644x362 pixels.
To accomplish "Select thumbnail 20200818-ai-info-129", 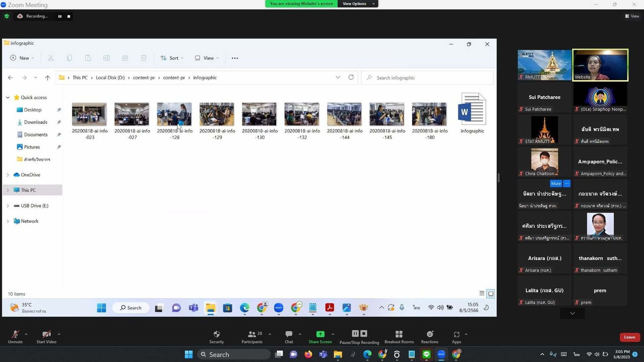I will pyautogui.click(x=217, y=114).
